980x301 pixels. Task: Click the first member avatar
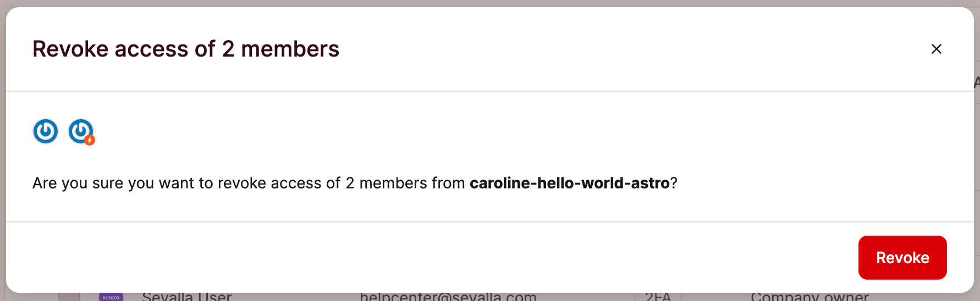pos(46,132)
